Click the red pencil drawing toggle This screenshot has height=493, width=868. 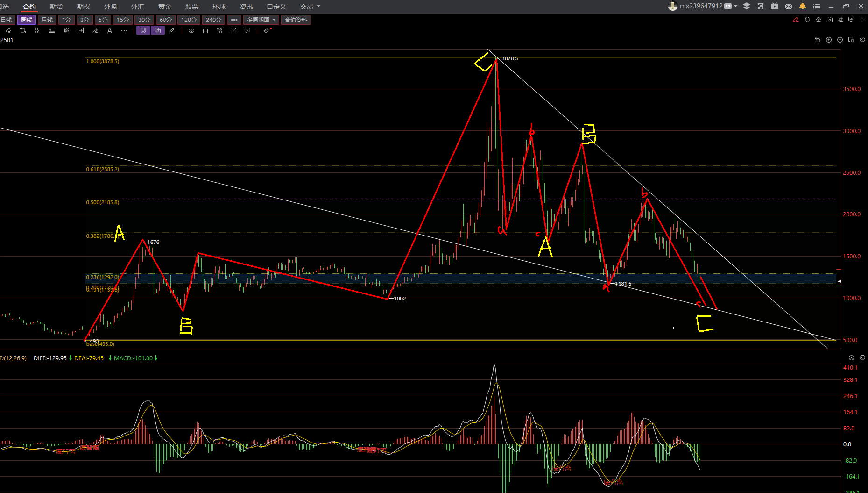796,20
